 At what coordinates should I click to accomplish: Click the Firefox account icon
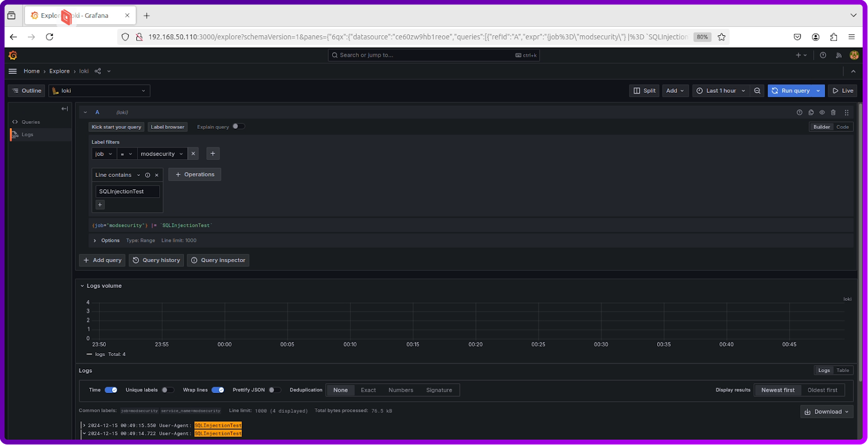pyautogui.click(x=815, y=37)
